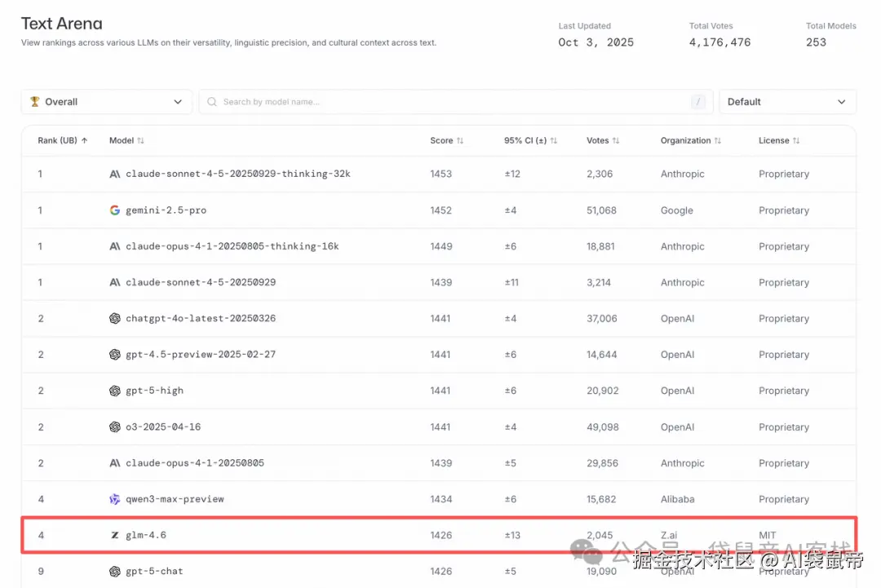The width and height of the screenshot is (881, 588).
Task: Click the Organization sort arrows icon
Action: coord(718,140)
